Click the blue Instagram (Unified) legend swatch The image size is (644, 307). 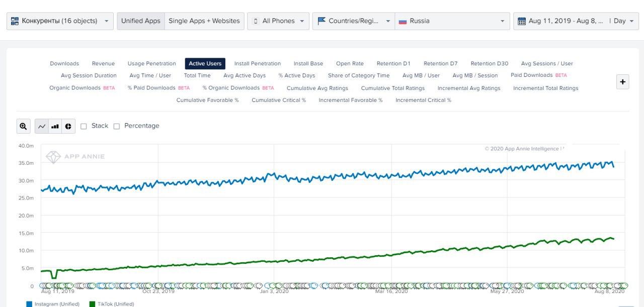[29, 304]
